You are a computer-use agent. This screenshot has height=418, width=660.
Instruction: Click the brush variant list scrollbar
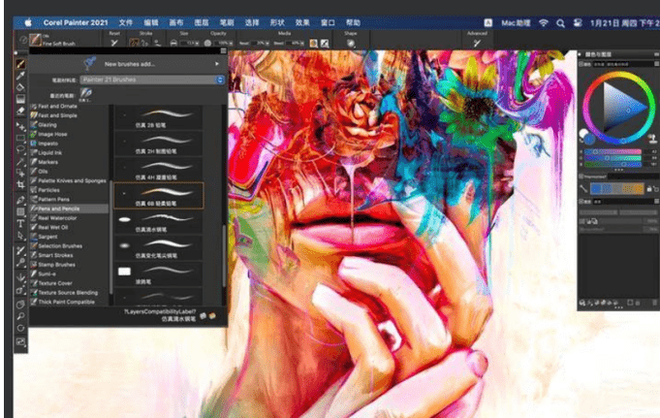[x=224, y=255]
